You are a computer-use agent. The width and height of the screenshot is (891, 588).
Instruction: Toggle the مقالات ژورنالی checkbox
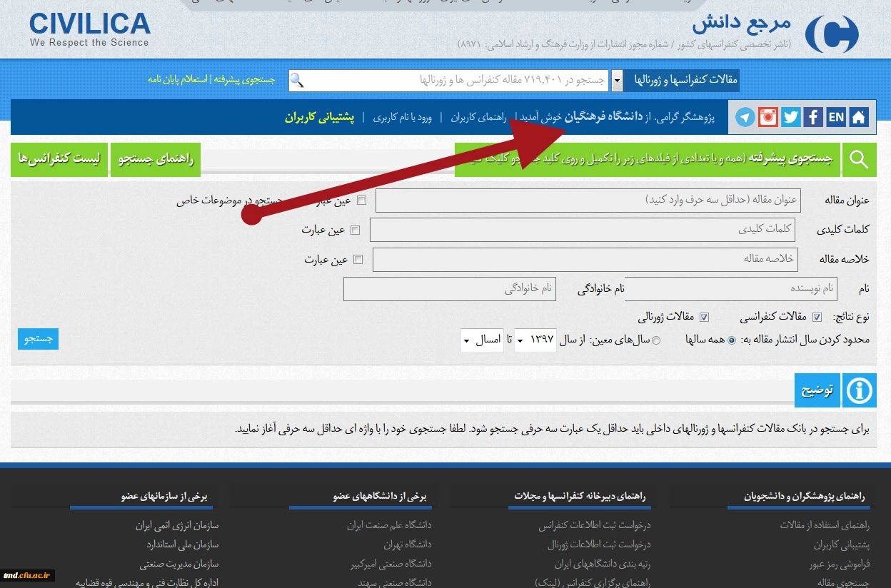(704, 317)
